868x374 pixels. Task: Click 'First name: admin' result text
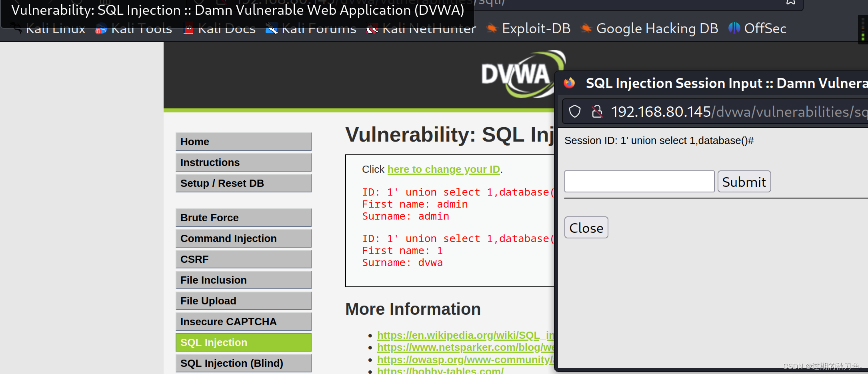pos(415,204)
